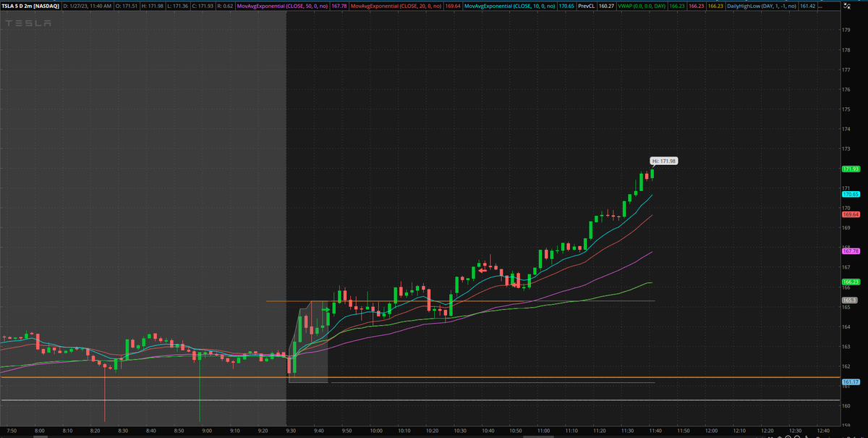868x438 pixels.
Task: Open MovAvgExponential (CLOSE, 50, 0, no) study label
Action: (x=283, y=6)
